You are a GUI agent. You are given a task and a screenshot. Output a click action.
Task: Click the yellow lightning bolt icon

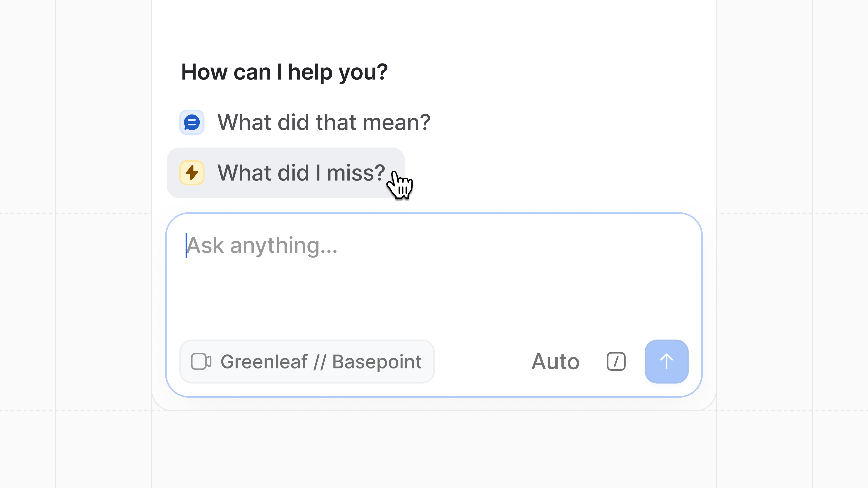click(192, 173)
